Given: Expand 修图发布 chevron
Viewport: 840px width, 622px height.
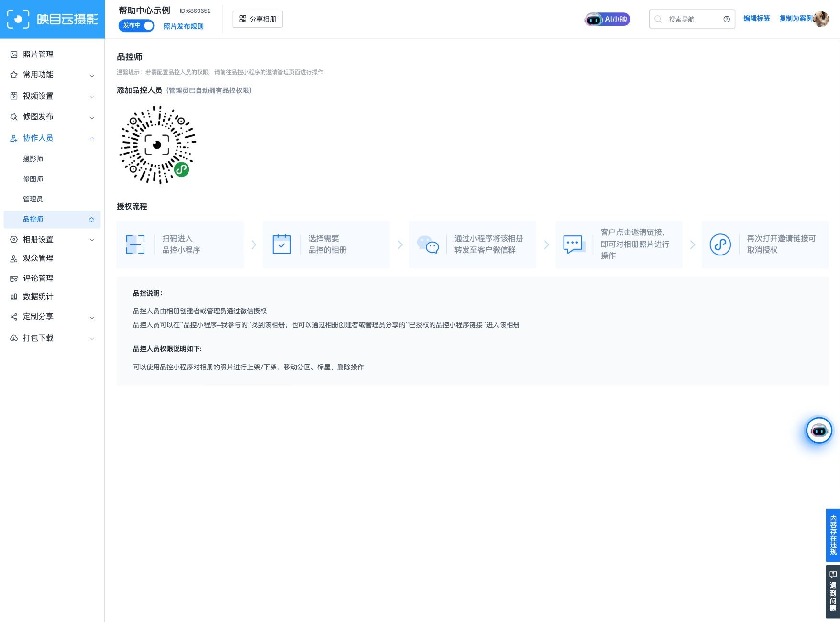Looking at the screenshot, I should pyautogui.click(x=92, y=117).
